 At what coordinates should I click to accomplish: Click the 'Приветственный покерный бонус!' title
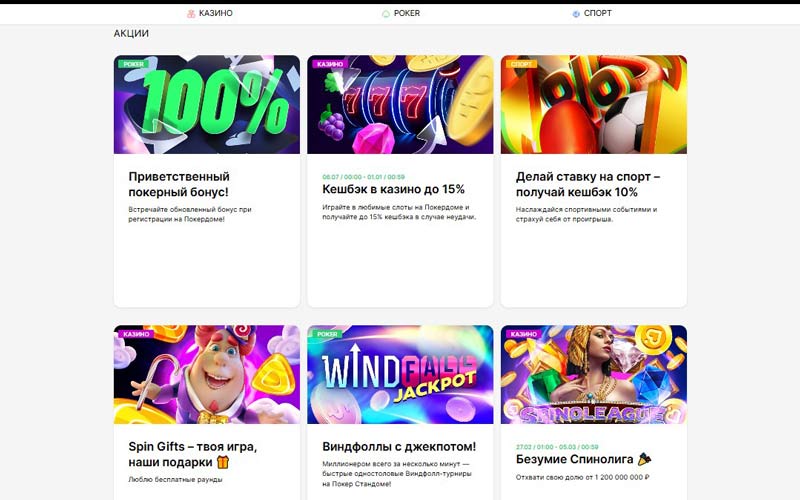pyautogui.click(x=179, y=184)
